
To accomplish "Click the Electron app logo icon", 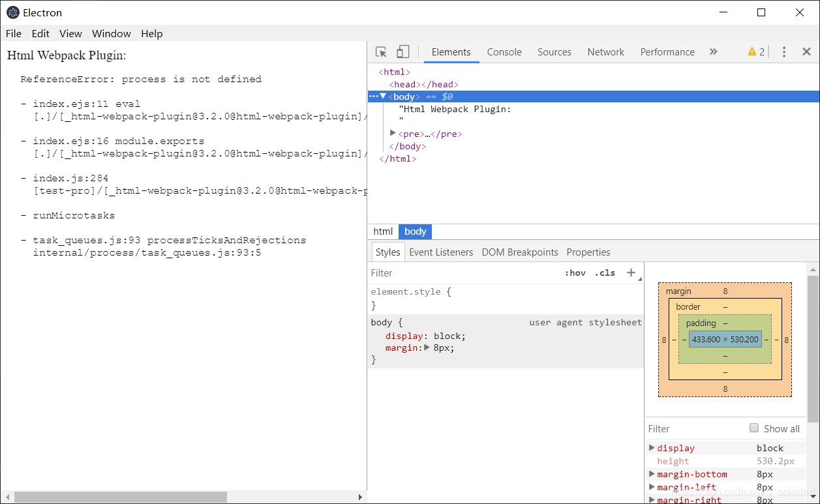I will 12,12.
